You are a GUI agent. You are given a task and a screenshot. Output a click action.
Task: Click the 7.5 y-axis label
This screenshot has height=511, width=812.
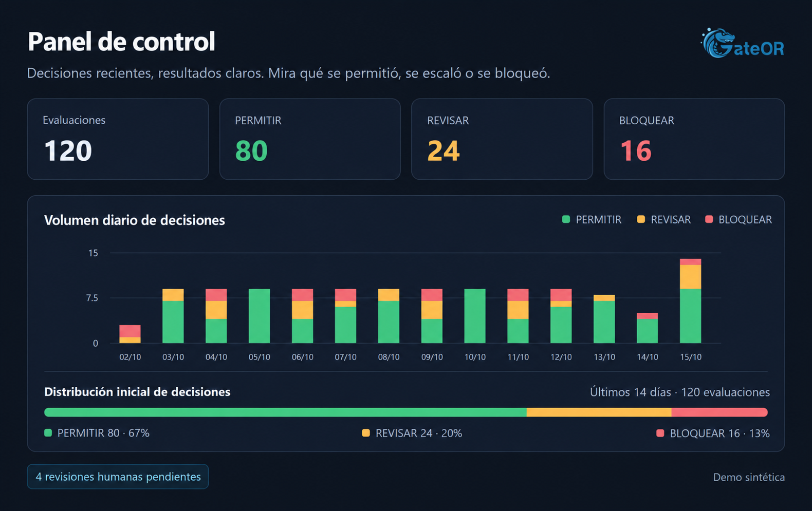pyautogui.click(x=92, y=298)
